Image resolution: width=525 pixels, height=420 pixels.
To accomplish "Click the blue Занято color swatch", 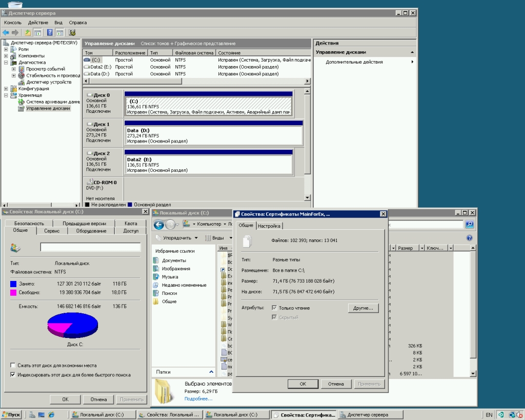I will [13, 284].
